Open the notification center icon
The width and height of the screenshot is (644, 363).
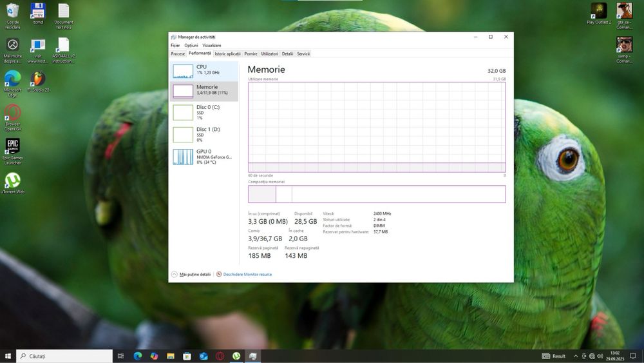tap(633, 356)
